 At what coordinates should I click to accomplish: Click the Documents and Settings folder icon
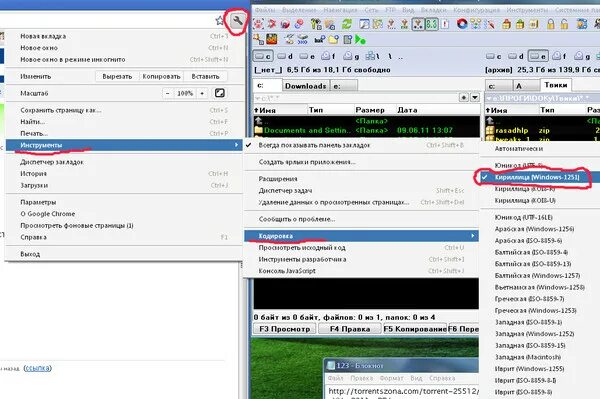point(259,130)
